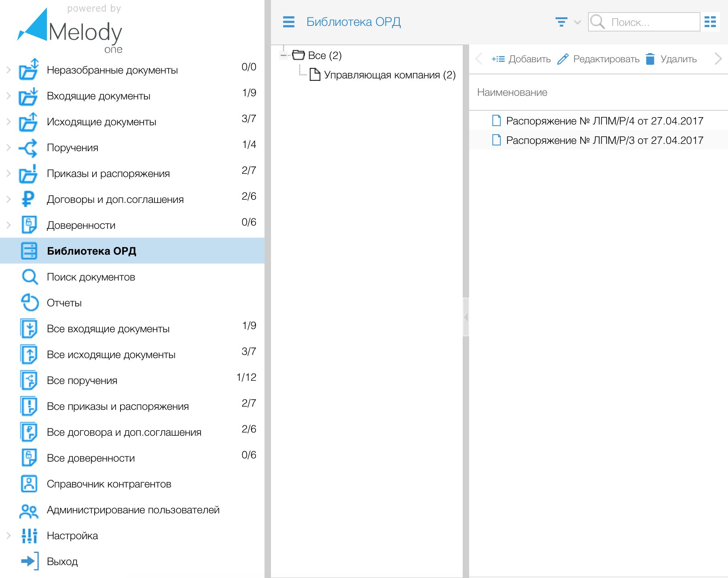This screenshot has width=728, height=578.
Task: Click the panel splitter collapse handle
Action: (466, 317)
